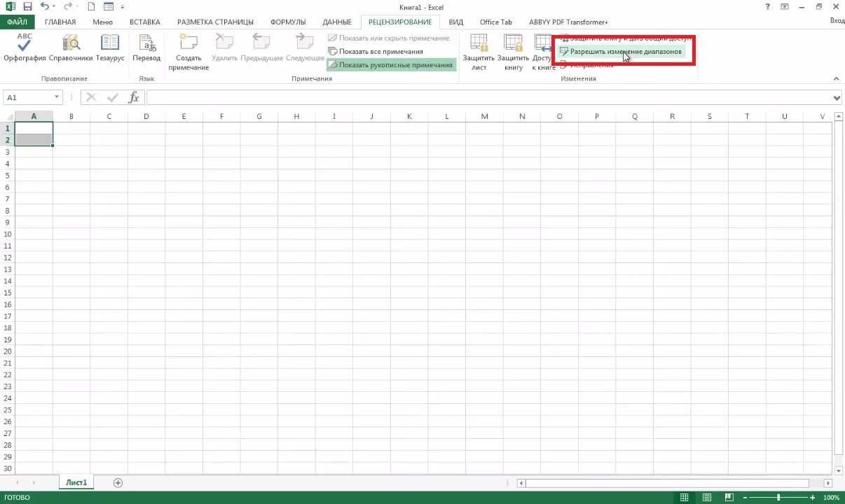Click the Перевод translate tool
845x504 pixels.
pos(146,49)
